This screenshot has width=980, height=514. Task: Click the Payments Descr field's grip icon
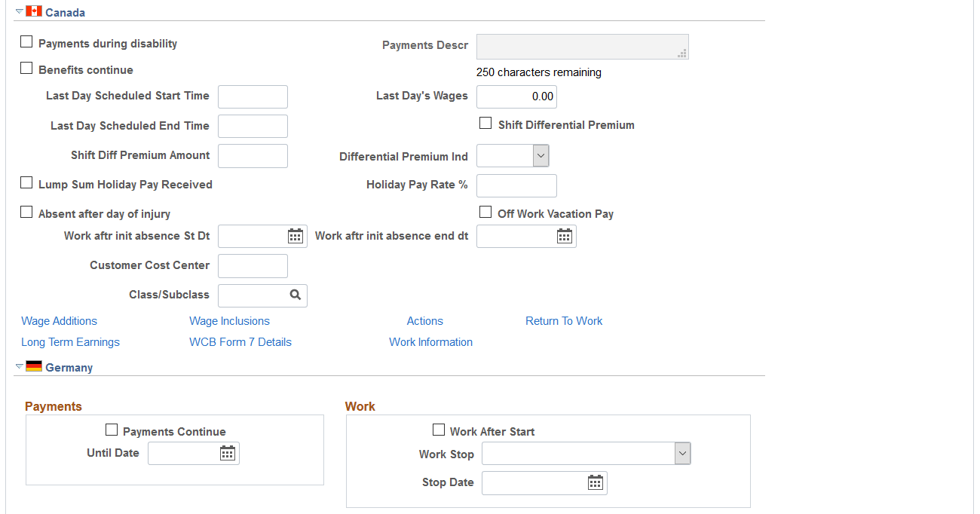coord(682,54)
